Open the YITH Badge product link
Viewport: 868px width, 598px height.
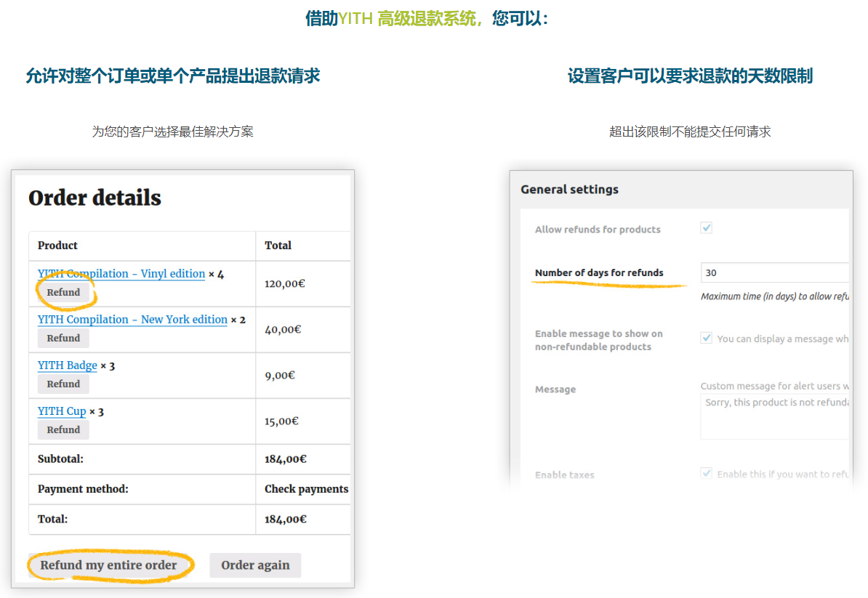pyautogui.click(x=68, y=365)
